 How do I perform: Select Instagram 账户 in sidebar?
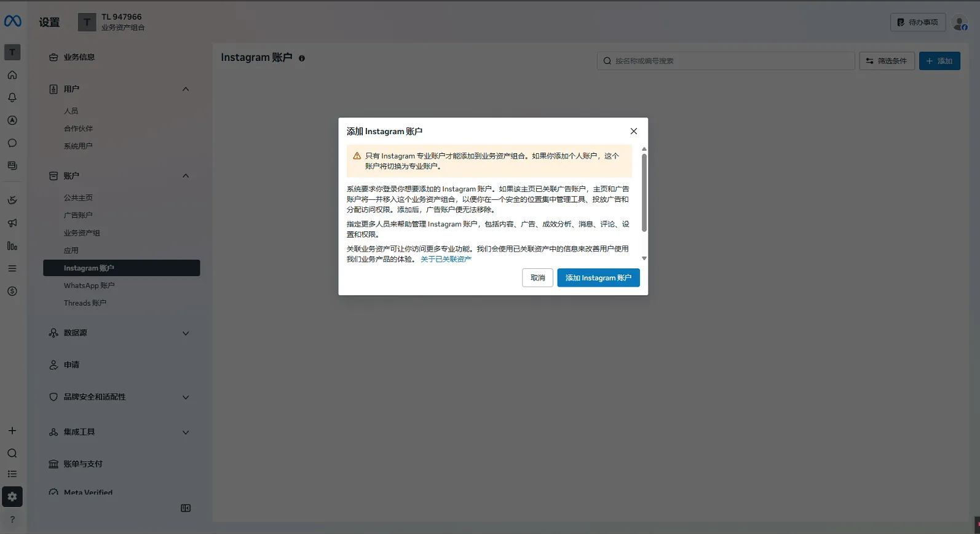pyautogui.click(x=121, y=268)
